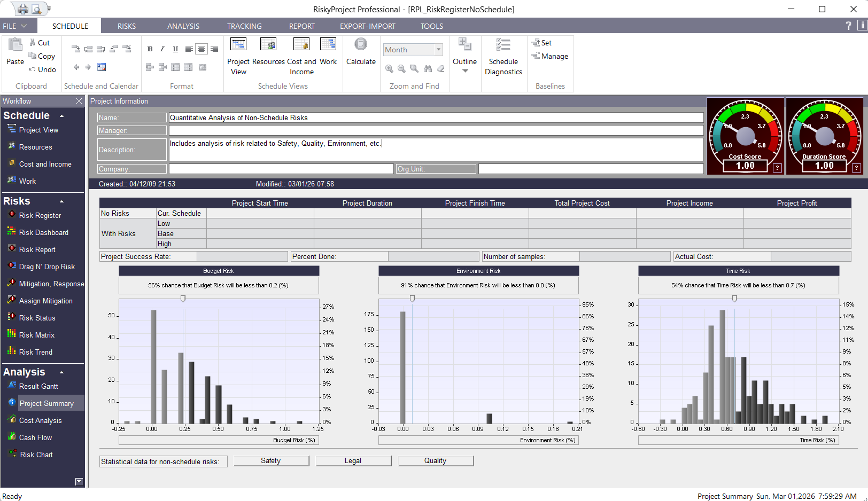This screenshot has height=501, width=868.
Task: Toggle italic text formatting
Action: tap(162, 49)
